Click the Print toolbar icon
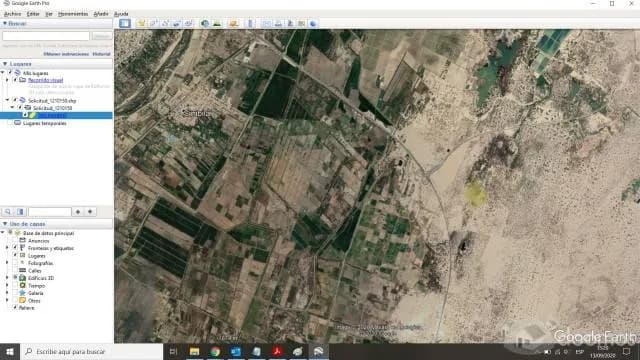 click(x=278, y=23)
